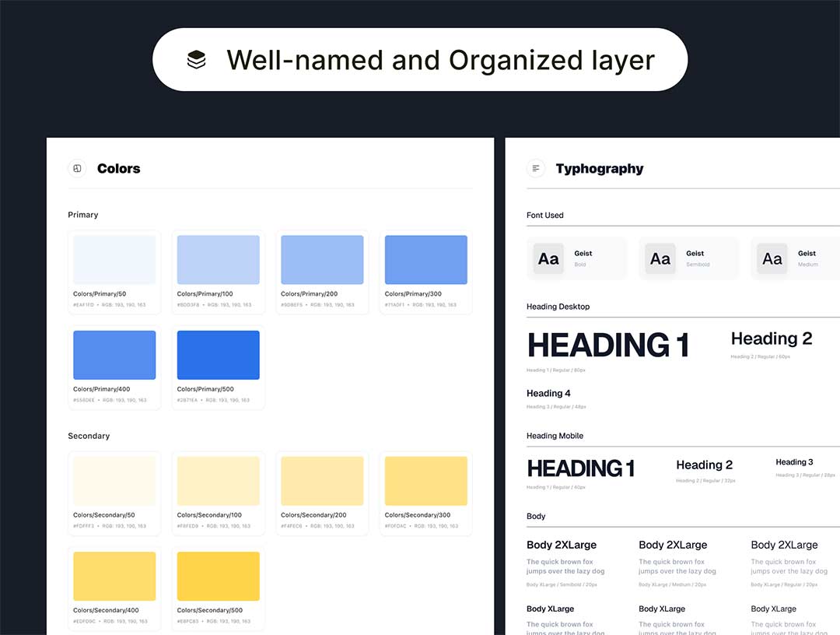The image size is (840, 635).
Task: Select the Geist Medium Aa font tile
Action: pyautogui.click(x=772, y=259)
